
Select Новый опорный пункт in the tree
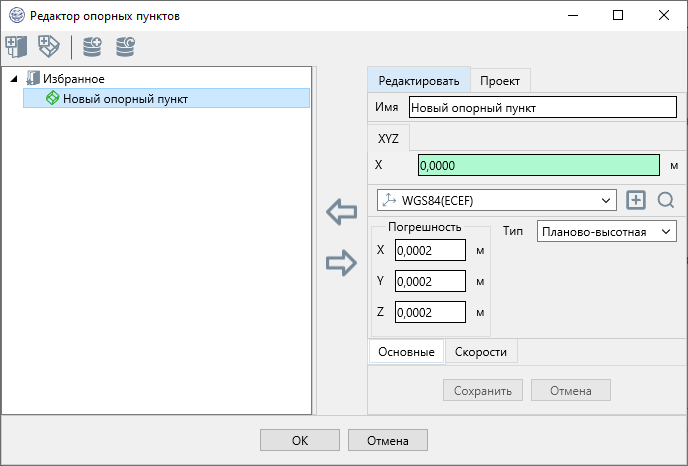point(125,98)
